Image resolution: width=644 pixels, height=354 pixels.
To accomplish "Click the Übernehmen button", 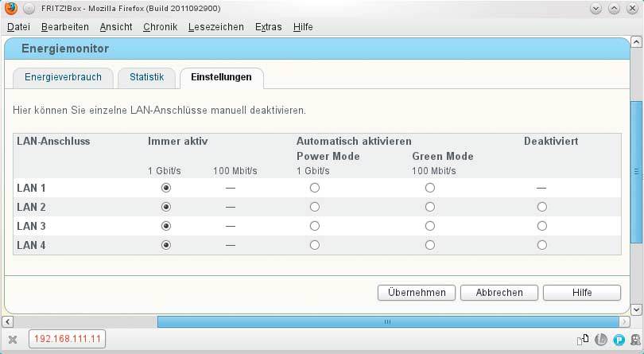I will [x=417, y=293].
